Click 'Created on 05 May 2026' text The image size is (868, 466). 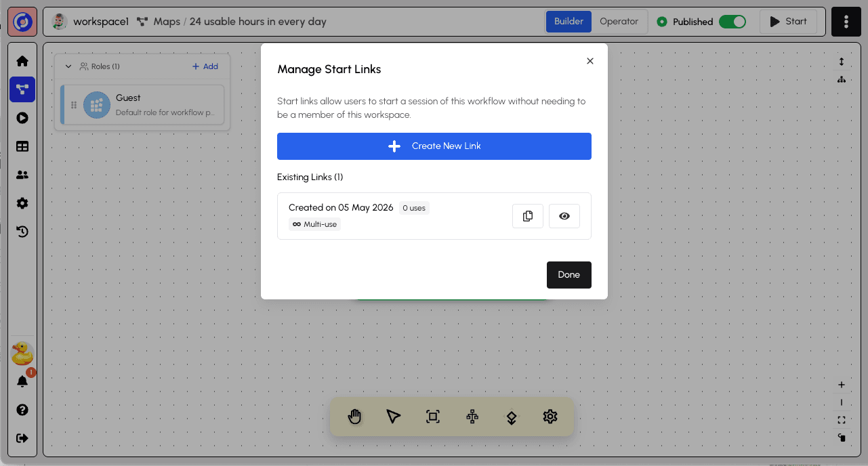341,207
